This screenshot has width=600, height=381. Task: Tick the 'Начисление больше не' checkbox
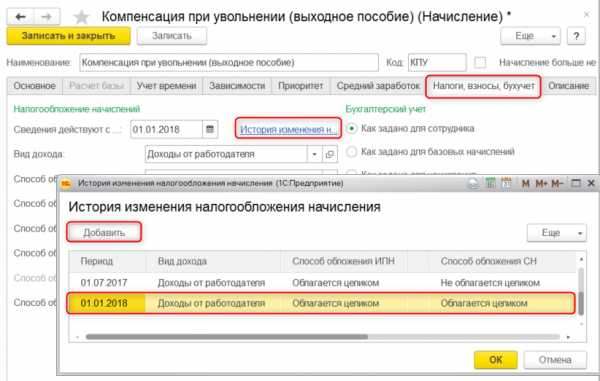(480, 62)
